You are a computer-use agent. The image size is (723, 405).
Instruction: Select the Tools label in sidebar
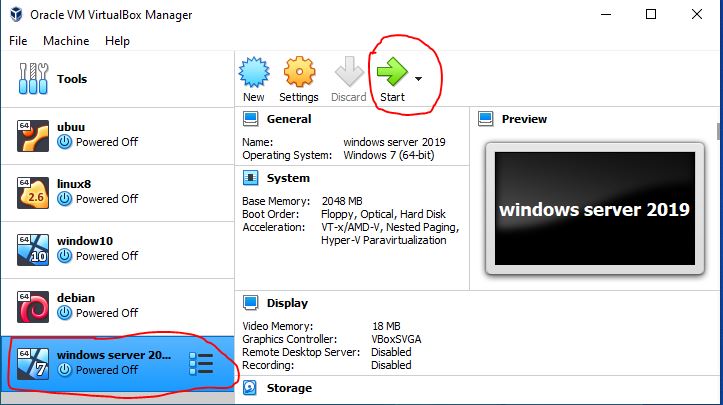[72, 79]
